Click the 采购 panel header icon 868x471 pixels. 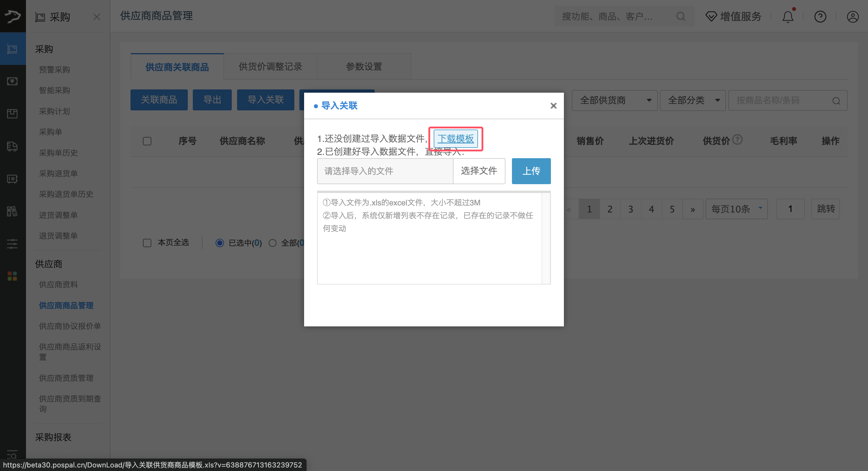click(40, 17)
